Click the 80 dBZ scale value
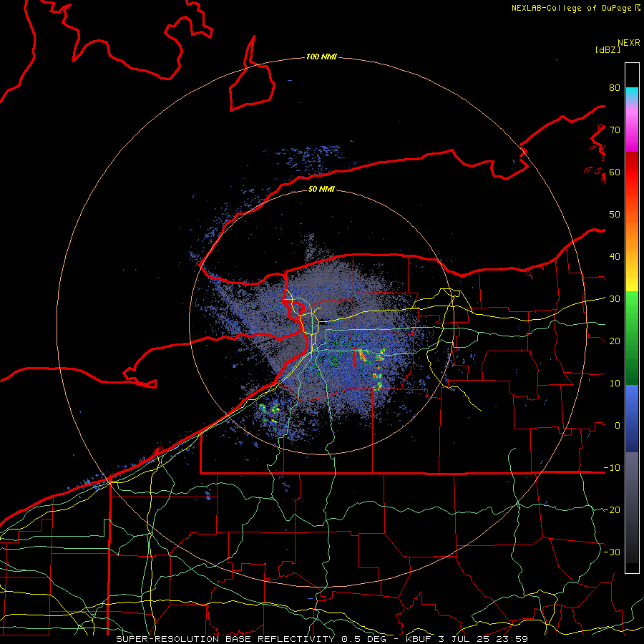 tap(615, 88)
